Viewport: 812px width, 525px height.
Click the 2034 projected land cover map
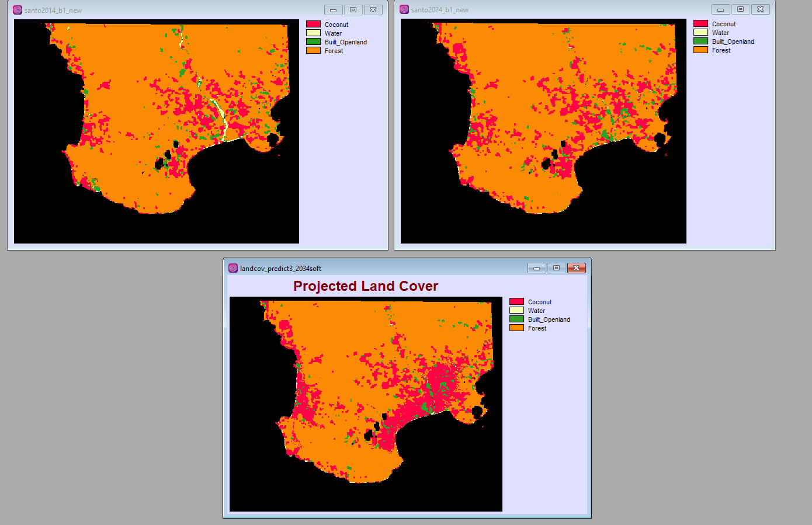point(366,404)
